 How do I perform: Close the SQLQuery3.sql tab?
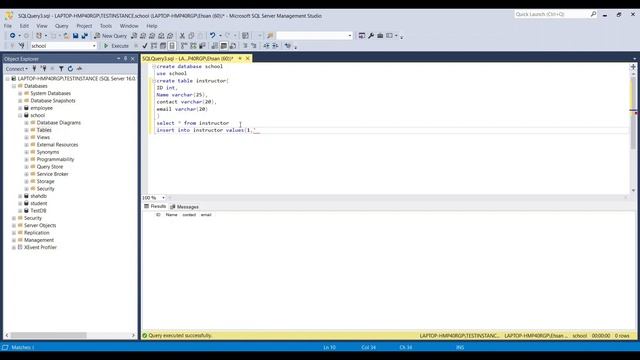point(247,59)
